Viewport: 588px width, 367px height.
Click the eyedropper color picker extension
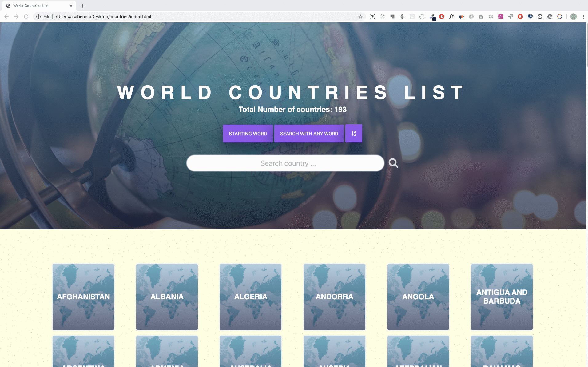pyautogui.click(x=432, y=17)
